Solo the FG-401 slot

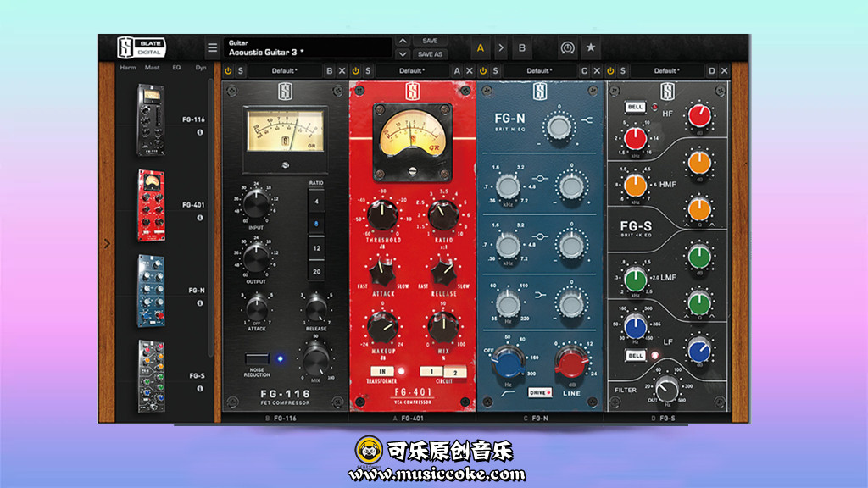[x=368, y=71]
